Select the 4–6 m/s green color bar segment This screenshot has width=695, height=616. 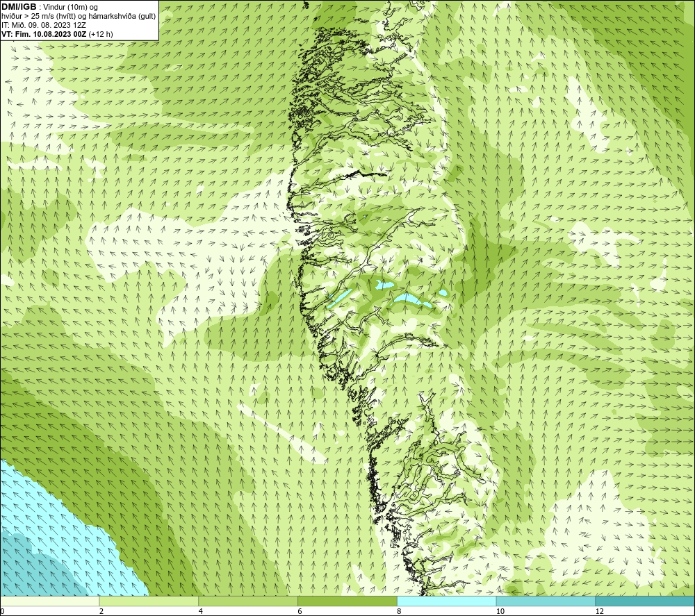[x=248, y=601]
